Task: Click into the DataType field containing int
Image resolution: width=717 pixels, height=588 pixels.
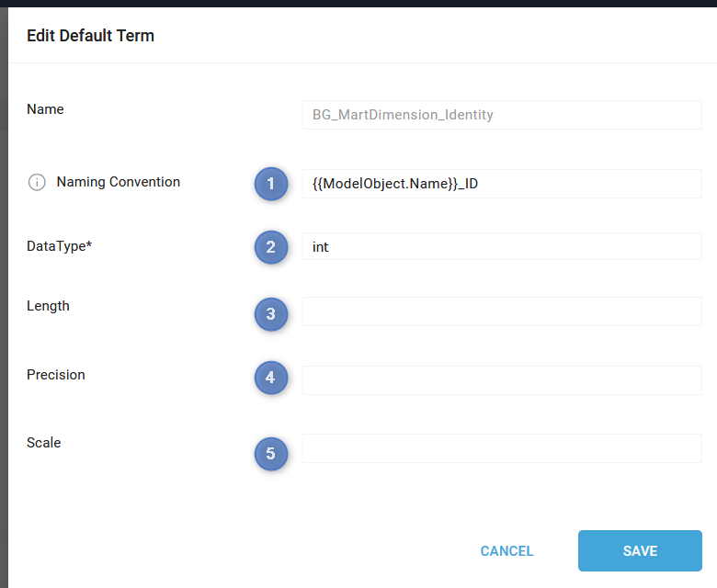Action: pos(502,247)
